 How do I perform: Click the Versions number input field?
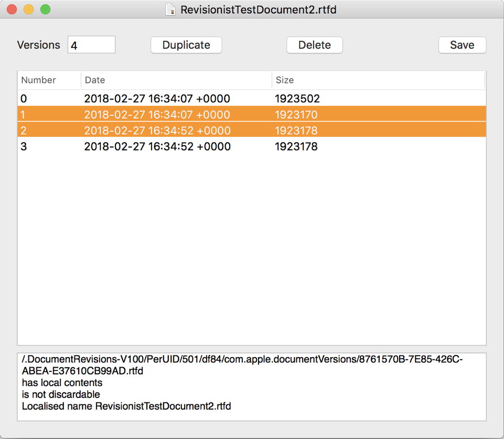pos(91,45)
